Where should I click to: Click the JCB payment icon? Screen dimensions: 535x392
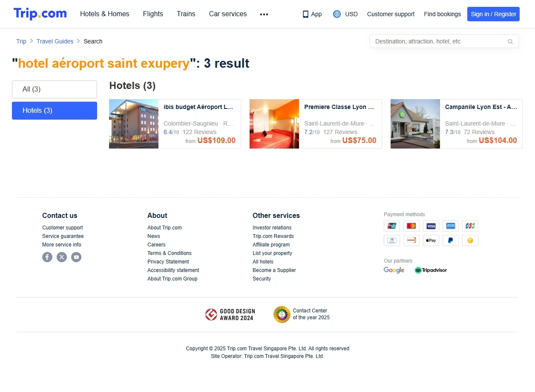coord(470,226)
